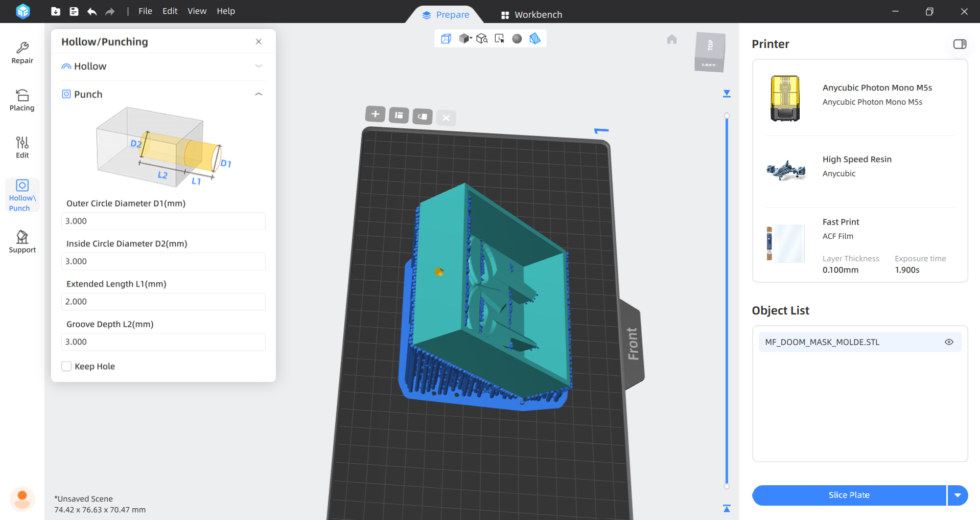Open the Help menu
Image resolution: width=980 pixels, height=520 pixels.
point(226,11)
